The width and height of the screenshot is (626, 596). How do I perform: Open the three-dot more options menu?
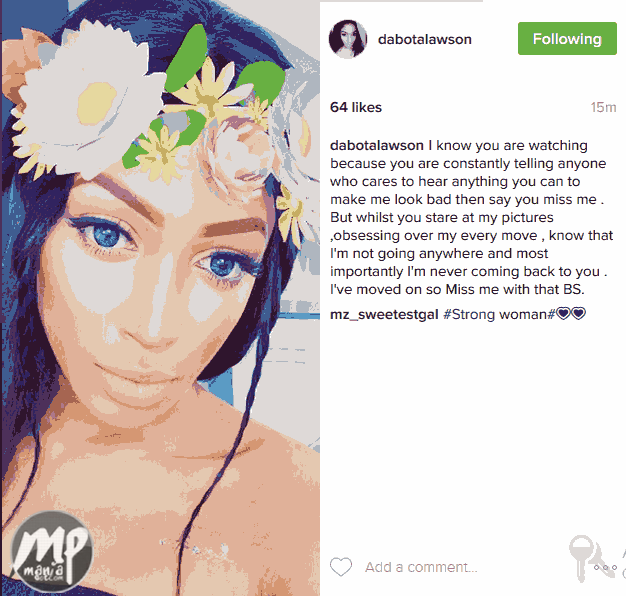click(x=605, y=567)
